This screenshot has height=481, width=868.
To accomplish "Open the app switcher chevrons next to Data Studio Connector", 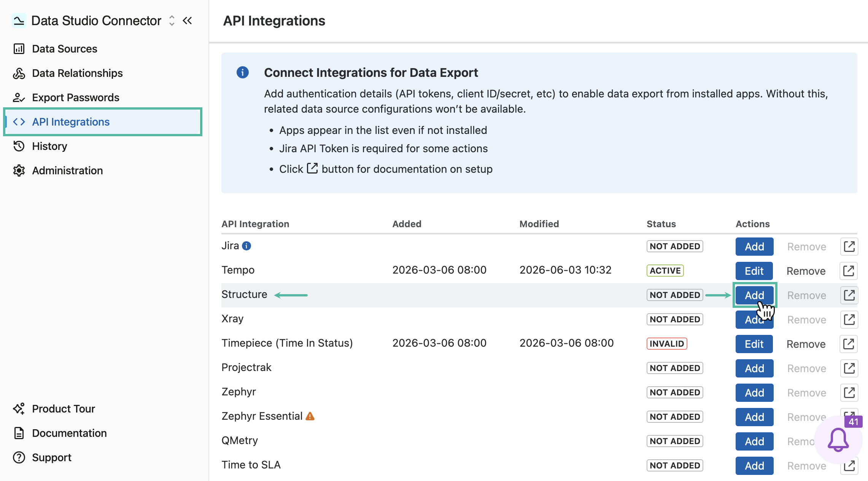I will click(172, 21).
